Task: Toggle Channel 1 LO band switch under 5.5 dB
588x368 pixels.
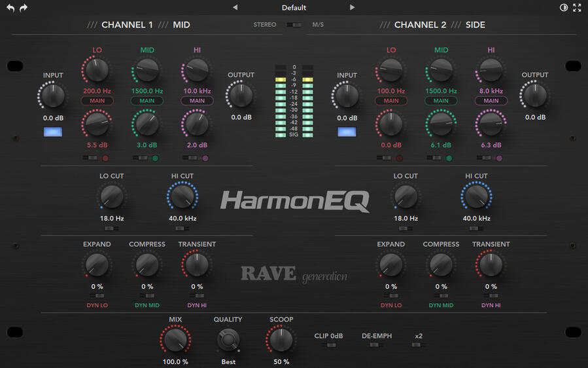Action: point(90,158)
